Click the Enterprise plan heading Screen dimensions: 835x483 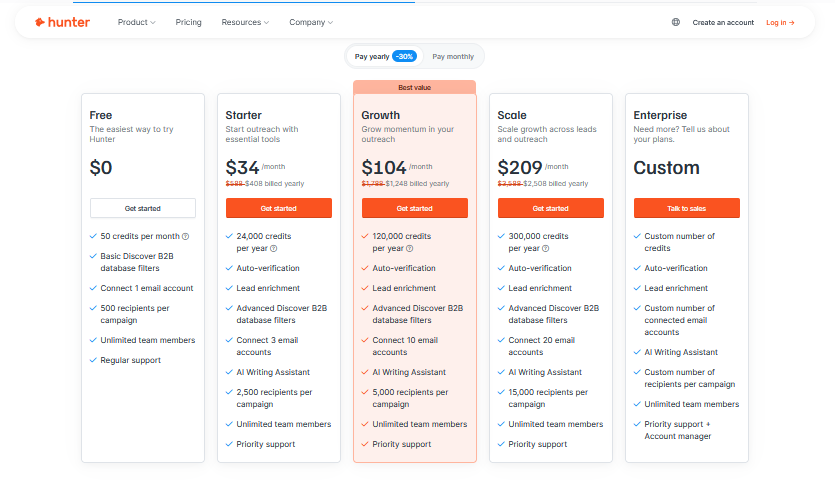coord(660,116)
